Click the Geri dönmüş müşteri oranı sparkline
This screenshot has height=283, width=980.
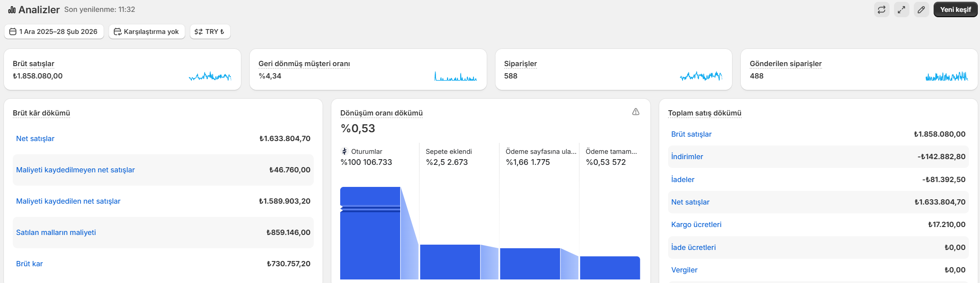pos(456,76)
